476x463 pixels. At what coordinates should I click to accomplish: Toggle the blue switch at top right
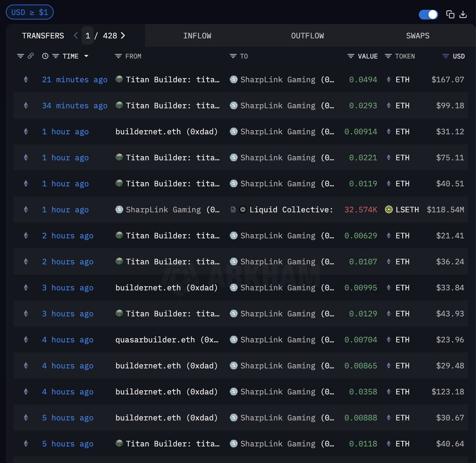click(428, 15)
